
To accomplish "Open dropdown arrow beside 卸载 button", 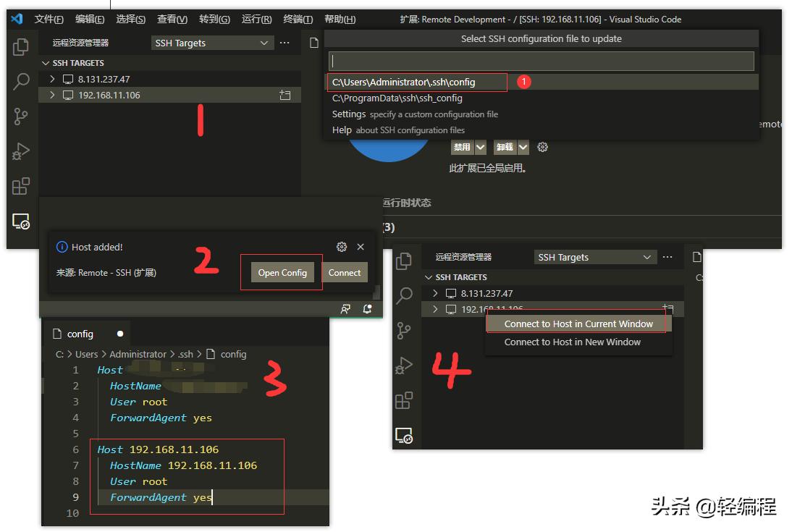I will click(x=523, y=147).
